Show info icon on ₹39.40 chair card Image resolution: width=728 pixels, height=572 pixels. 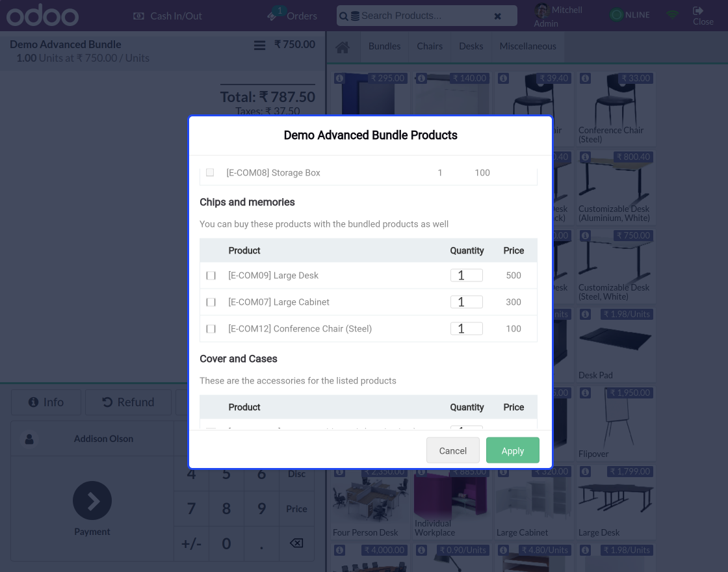pyautogui.click(x=503, y=78)
